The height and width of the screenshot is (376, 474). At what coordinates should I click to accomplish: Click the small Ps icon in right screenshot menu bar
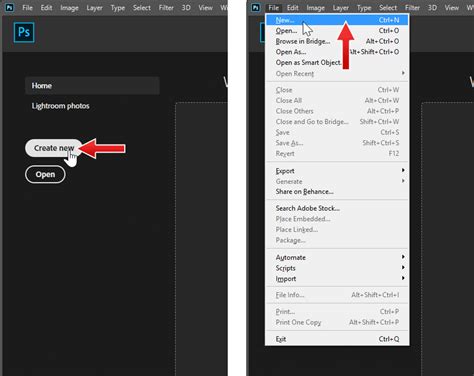pos(255,7)
